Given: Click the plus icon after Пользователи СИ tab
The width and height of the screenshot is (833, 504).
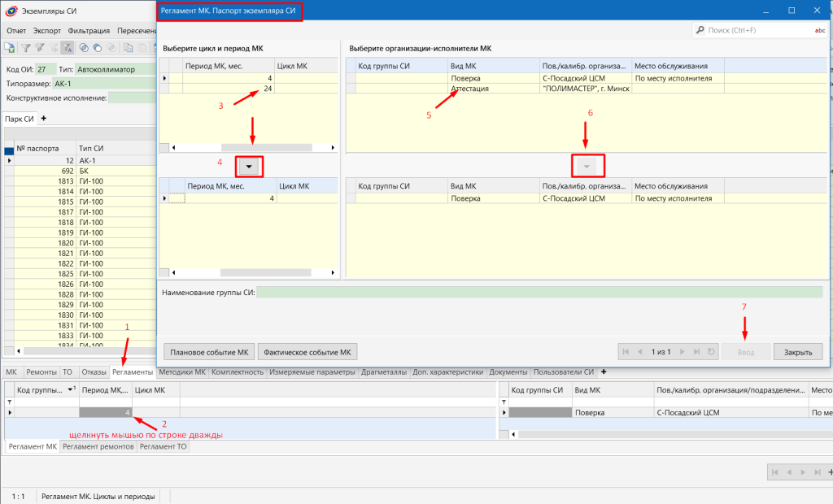Looking at the screenshot, I should tap(603, 371).
